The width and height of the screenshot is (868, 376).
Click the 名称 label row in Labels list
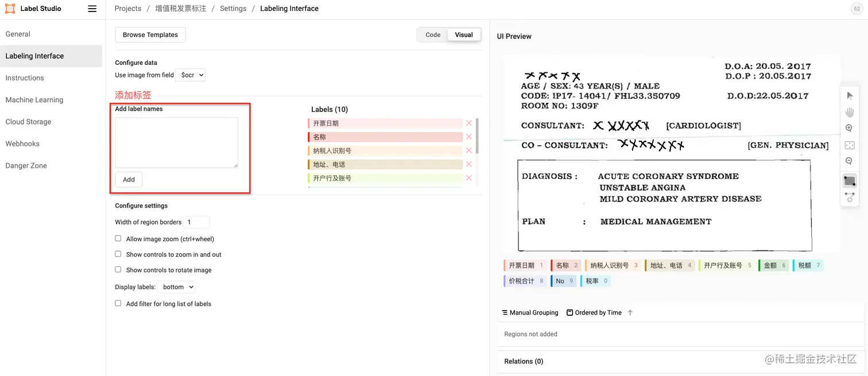point(385,137)
